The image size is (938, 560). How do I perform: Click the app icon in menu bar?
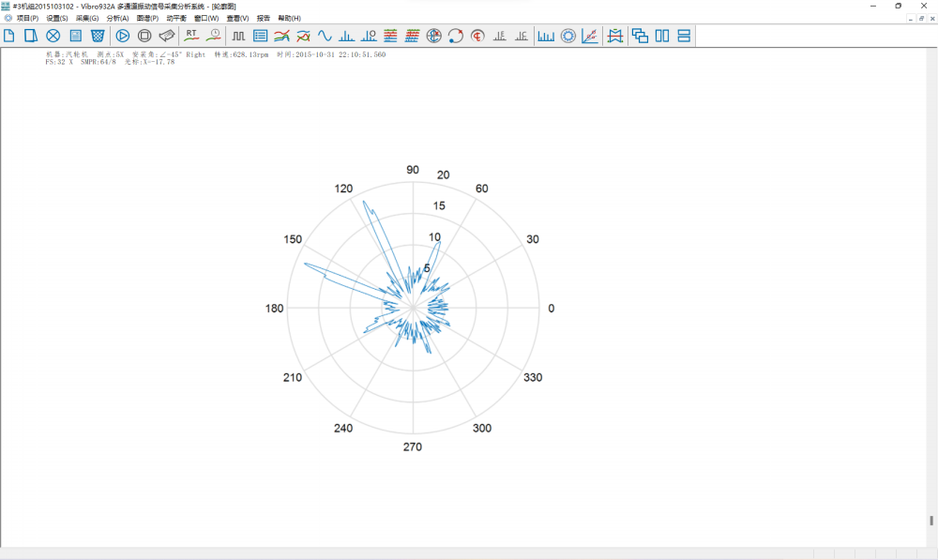8,19
